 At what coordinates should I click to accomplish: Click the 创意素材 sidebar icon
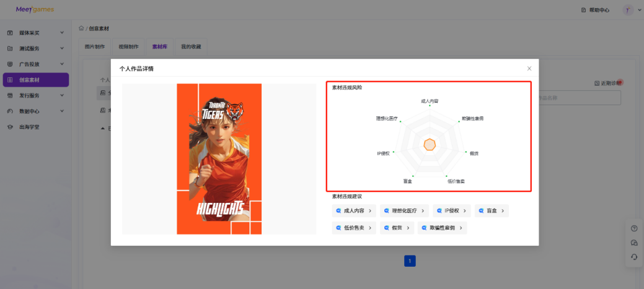pos(10,80)
